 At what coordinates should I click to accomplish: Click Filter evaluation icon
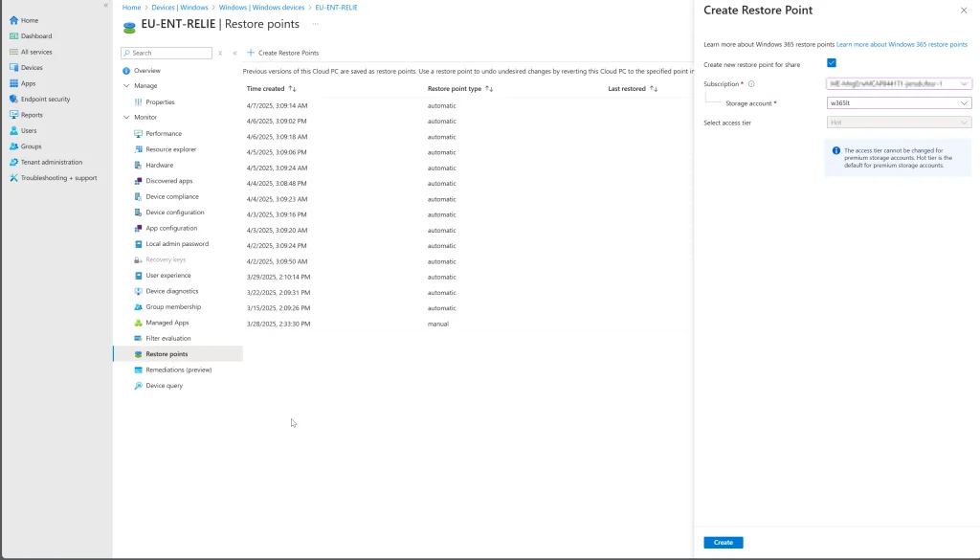138,338
